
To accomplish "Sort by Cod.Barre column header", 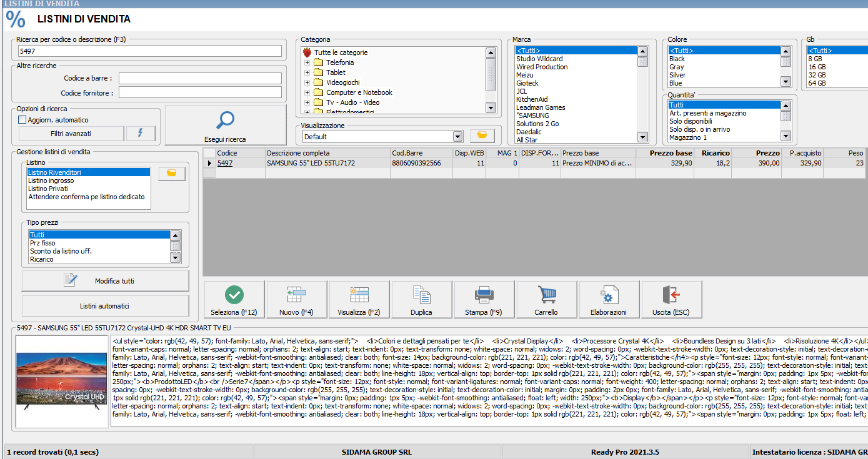I will [421, 153].
